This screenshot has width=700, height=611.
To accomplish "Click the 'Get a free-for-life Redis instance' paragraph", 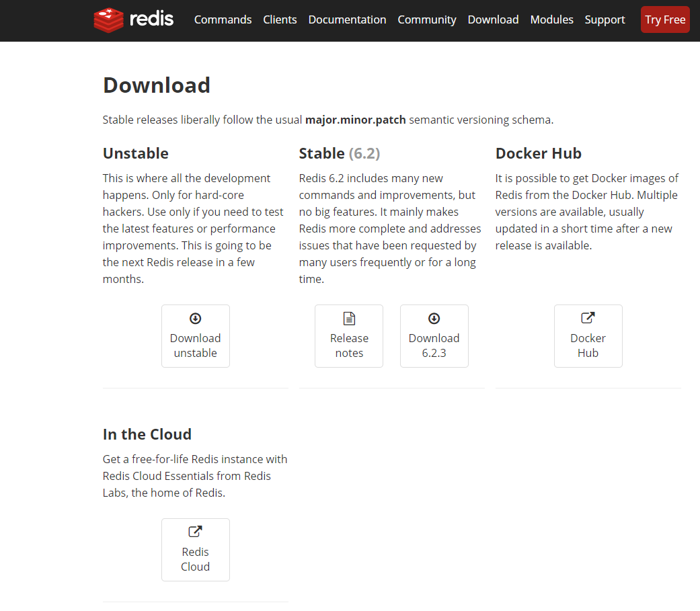I will pyautogui.click(x=195, y=476).
